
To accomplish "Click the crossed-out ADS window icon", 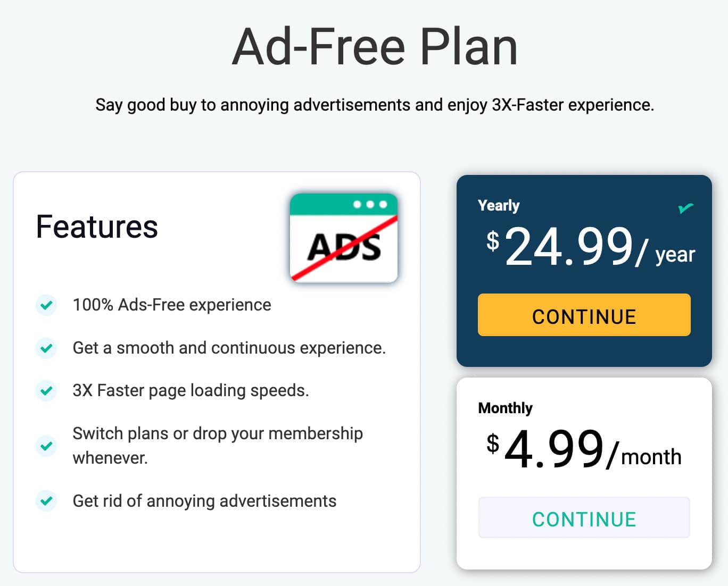I will (344, 238).
